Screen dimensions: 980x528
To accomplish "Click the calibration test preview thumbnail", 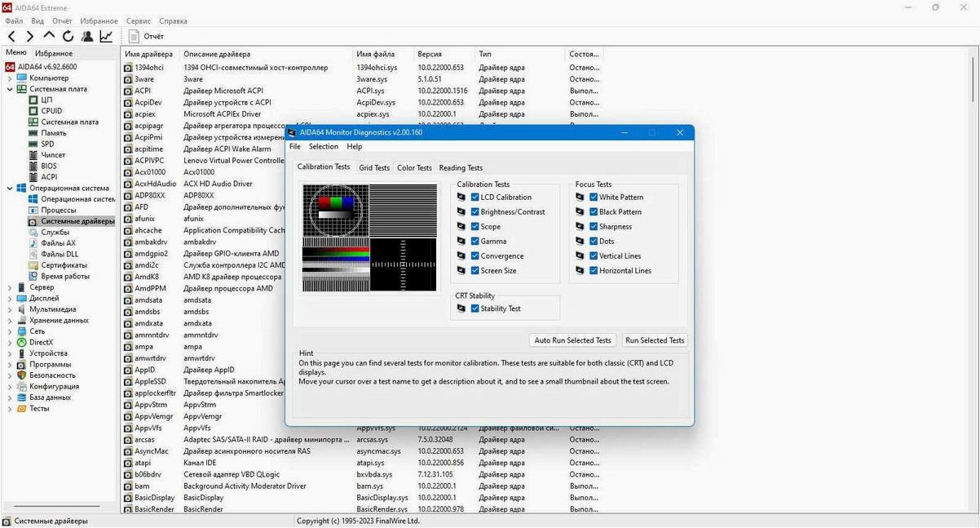I will 369,237.
